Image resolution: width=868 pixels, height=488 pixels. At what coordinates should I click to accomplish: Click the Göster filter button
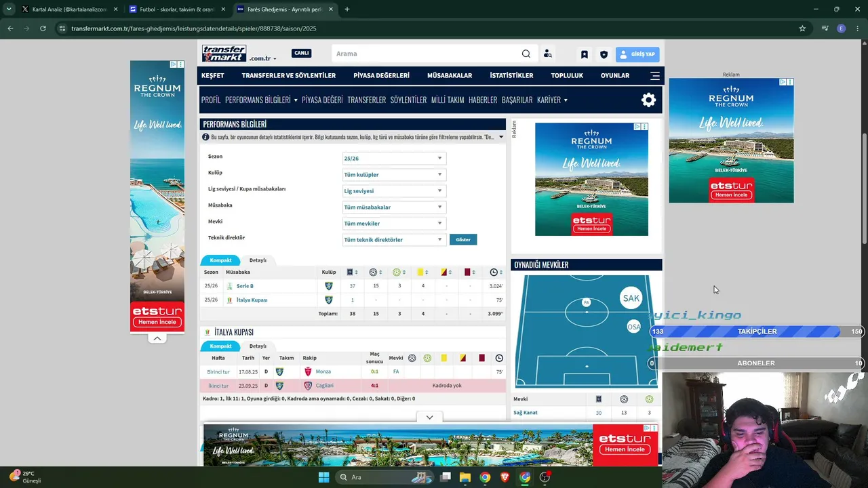[x=463, y=239]
